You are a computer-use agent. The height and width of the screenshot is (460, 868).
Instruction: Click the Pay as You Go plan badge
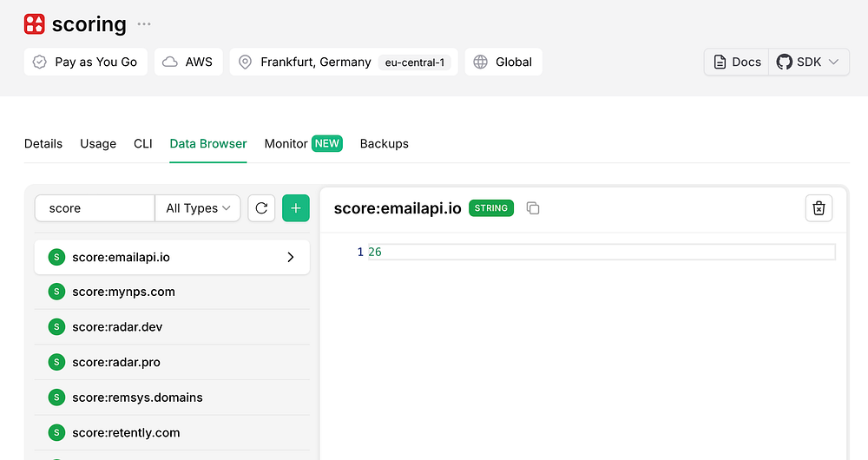86,62
